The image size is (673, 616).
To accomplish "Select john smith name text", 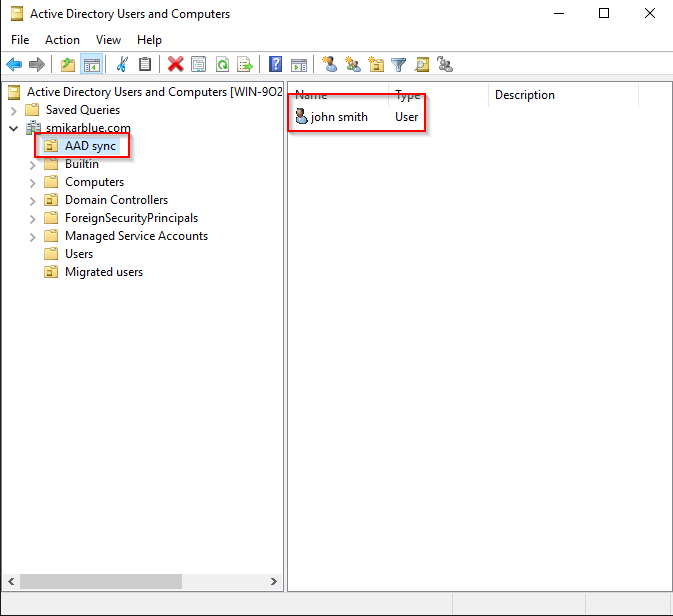I will coord(339,117).
